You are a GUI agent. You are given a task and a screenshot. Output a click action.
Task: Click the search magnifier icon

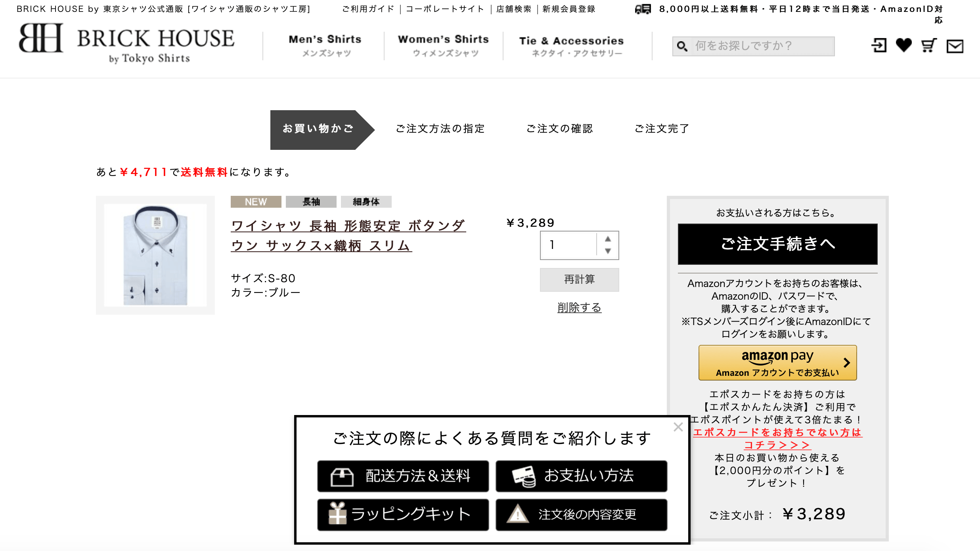click(x=682, y=46)
